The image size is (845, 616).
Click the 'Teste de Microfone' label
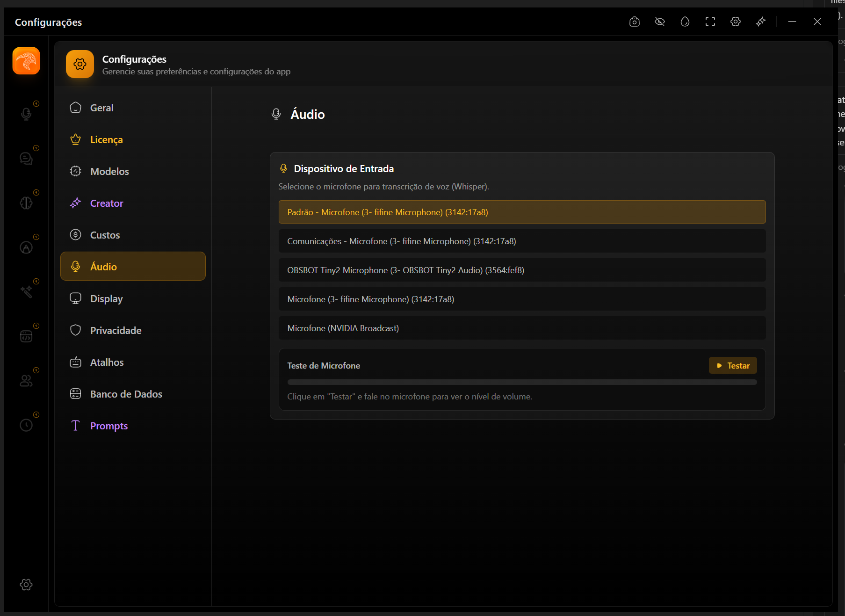(x=324, y=365)
